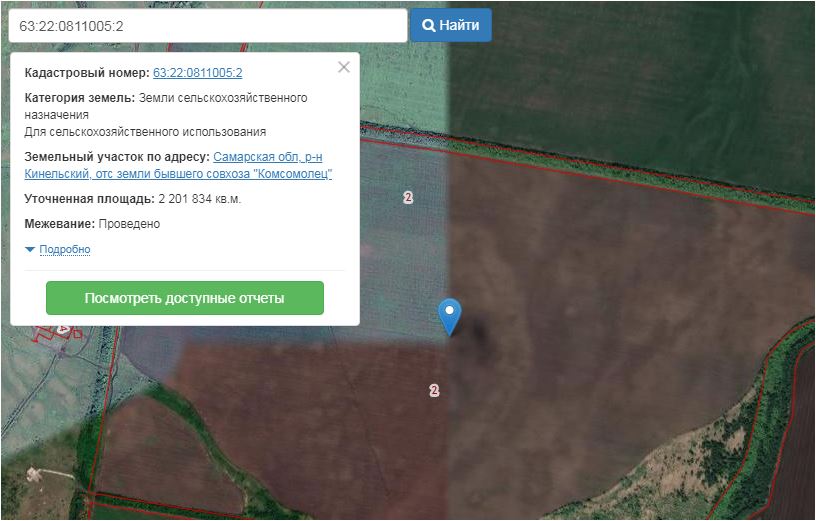Open the Самарская обл address link
This screenshot has height=521, width=816.
[267, 157]
